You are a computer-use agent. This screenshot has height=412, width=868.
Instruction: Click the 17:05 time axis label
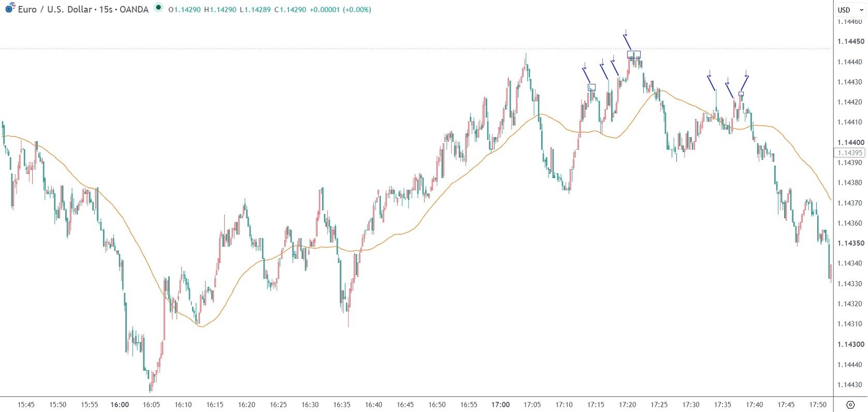tap(532, 405)
